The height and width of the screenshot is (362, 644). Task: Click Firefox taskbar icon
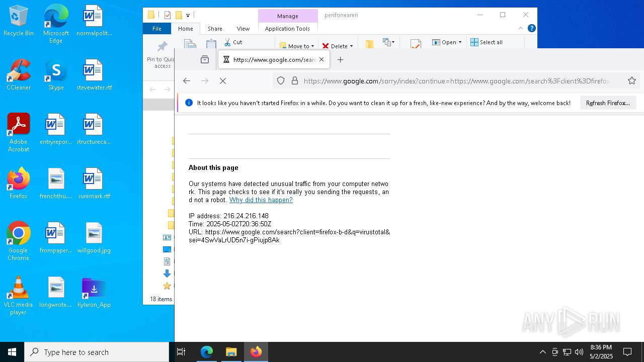(x=256, y=352)
